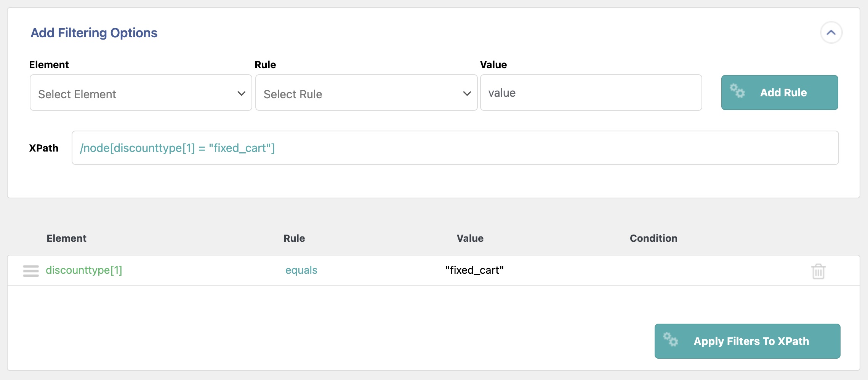The image size is (868, 380).
Task: Delete the discounttype rule with the trash icon
Action: pos(818,271)
